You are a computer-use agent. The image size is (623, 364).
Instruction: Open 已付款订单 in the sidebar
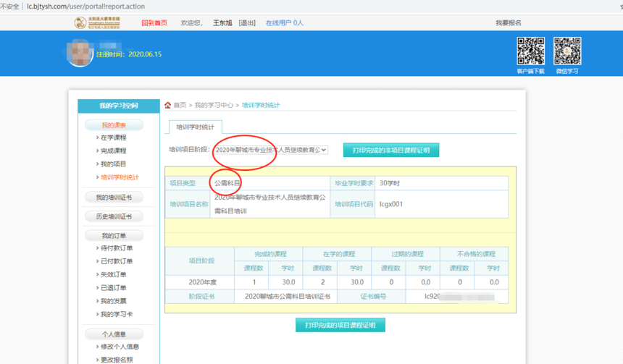pos(117,261)
